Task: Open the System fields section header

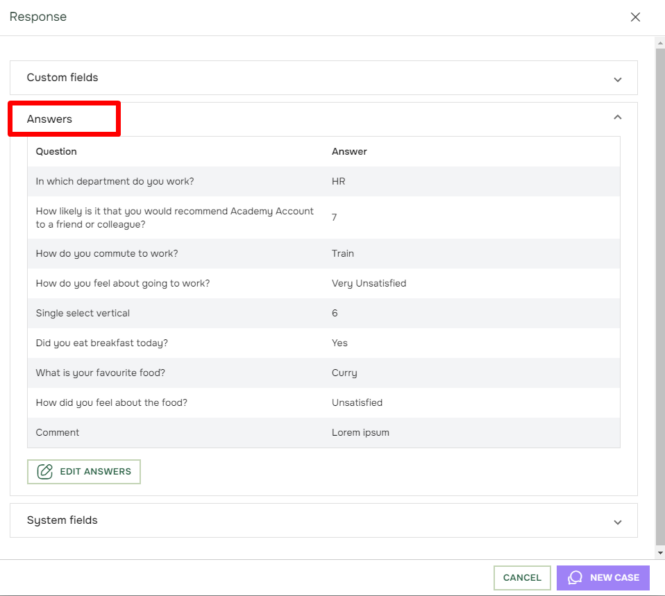Action: pos(324,520)
